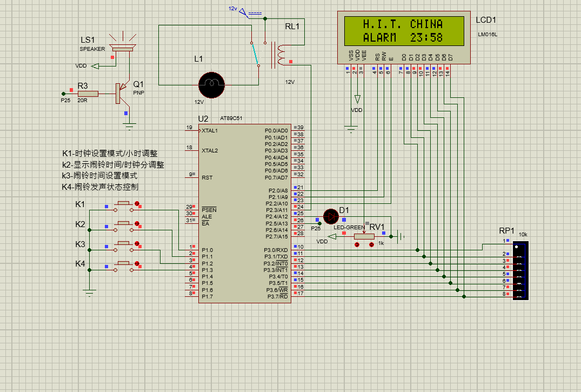Push the K3 button actuator
Screen dimensions: 581x392
(x=123, y=243)
